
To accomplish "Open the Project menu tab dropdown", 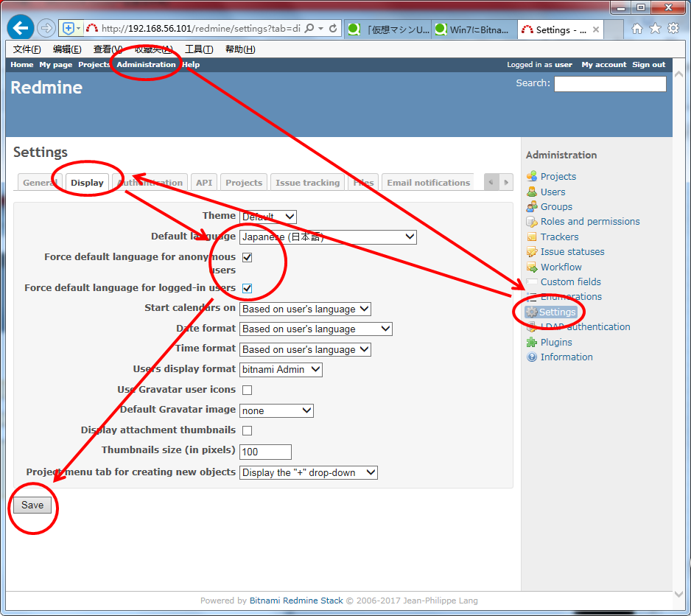I will 309,473.
